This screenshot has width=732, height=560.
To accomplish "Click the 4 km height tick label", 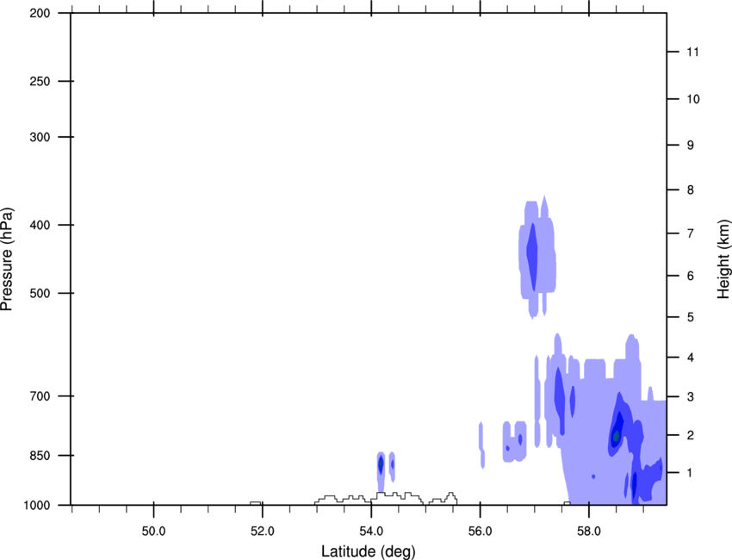I will coord(691,358).
